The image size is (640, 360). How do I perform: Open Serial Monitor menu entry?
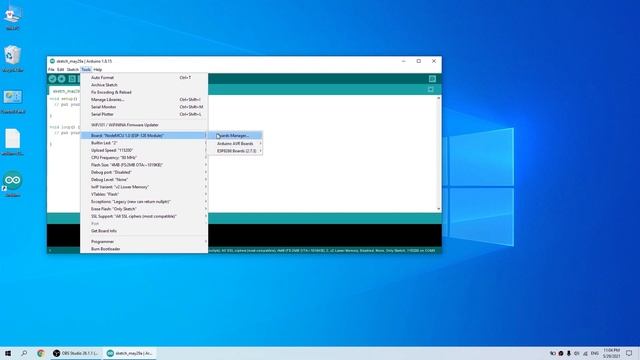point(144,107)
